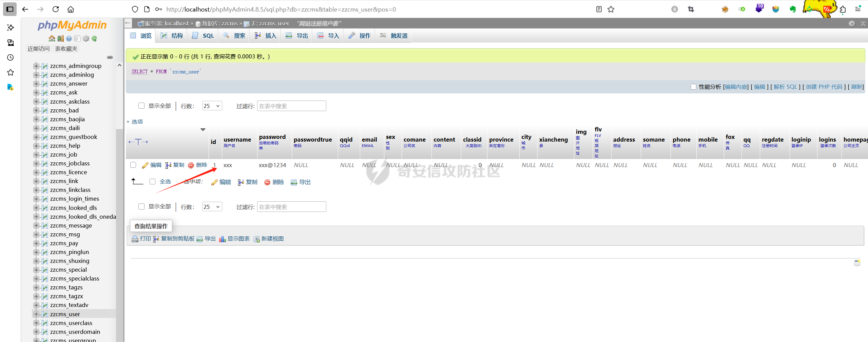This screenshot has width=868, height=342.
Task: Expand the zzcms_guestbook tree node
Action: coord(36,137)
